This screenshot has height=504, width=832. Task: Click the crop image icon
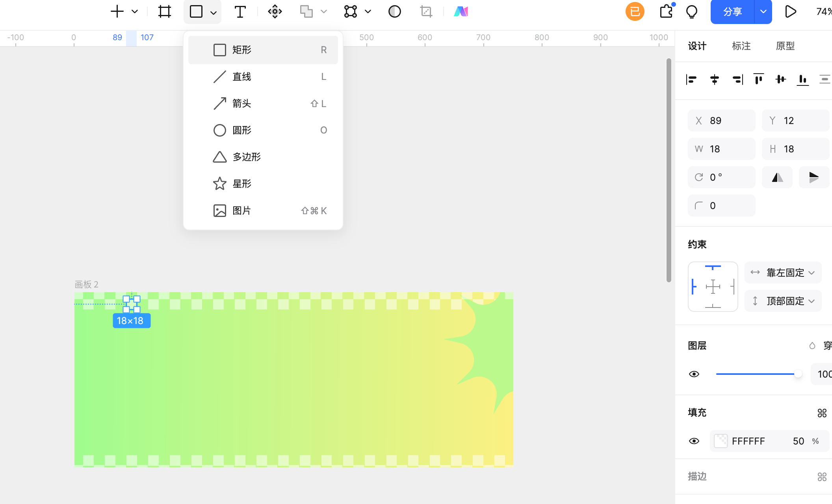[x=426, y=11]
